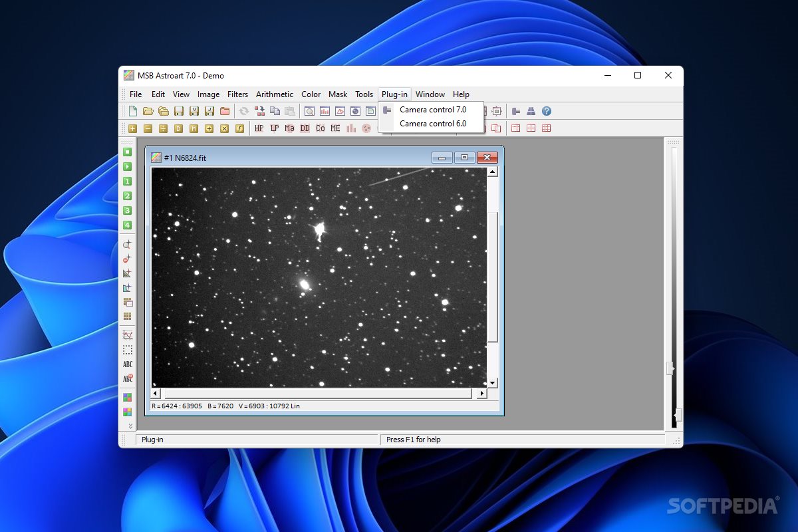
Task: Click the lower brightness slider handle
Action: (x=677, y=416)
